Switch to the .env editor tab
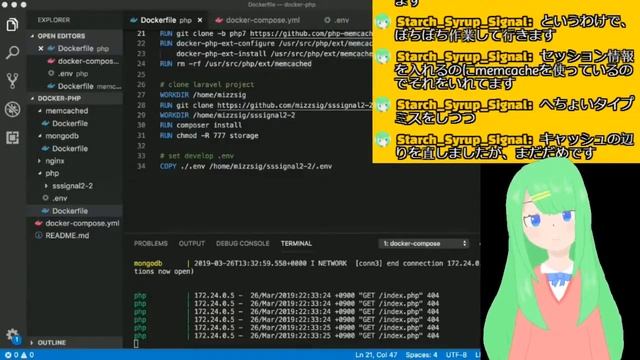 337,20
